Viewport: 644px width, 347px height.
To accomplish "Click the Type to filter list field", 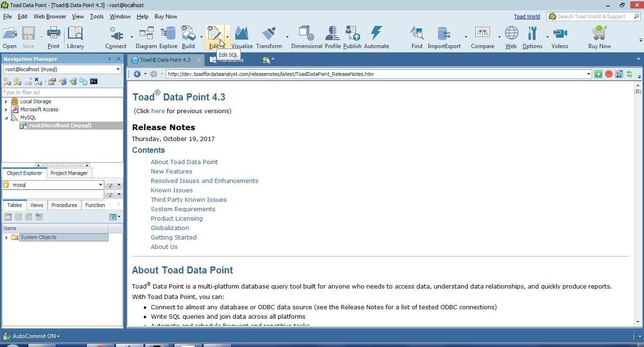I will coord(62,92).
